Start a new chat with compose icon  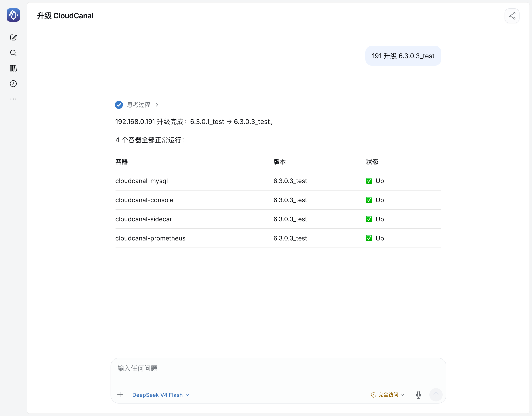point(13,38)
